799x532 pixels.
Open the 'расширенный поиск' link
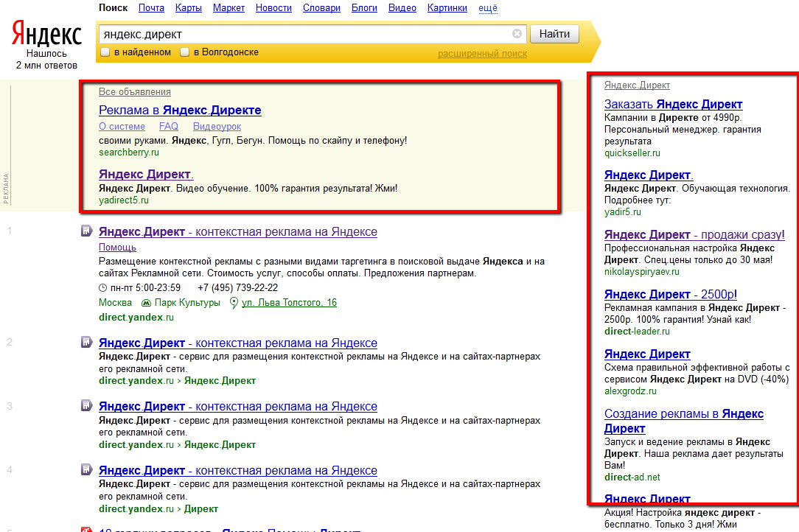point(482,54)
